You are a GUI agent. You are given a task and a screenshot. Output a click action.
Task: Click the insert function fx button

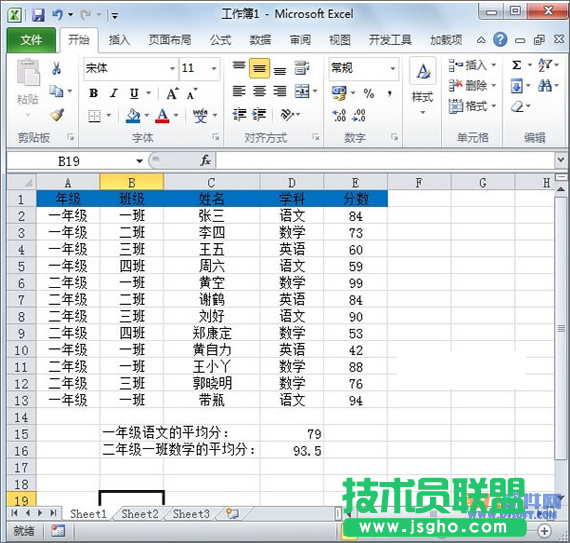pyautogui.click(x=205, y=160)
